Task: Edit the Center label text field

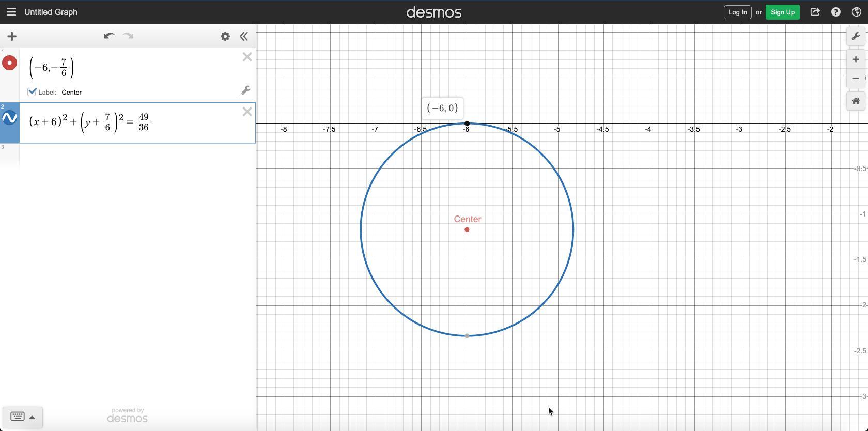Action: pos(147,93)
